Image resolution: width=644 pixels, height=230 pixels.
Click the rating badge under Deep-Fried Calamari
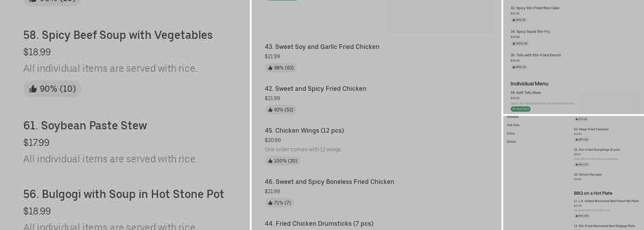pyautogui.click(x=581, y=139)
